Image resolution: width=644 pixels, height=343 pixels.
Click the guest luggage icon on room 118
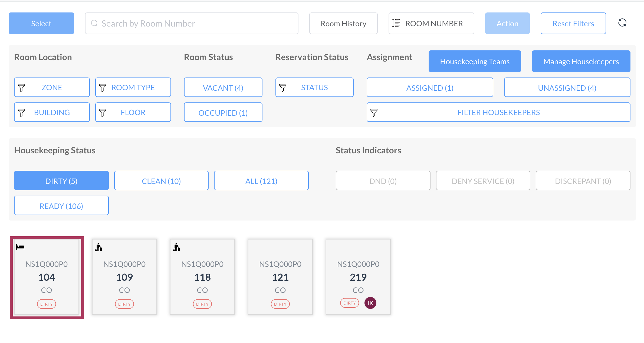[176, 247]
